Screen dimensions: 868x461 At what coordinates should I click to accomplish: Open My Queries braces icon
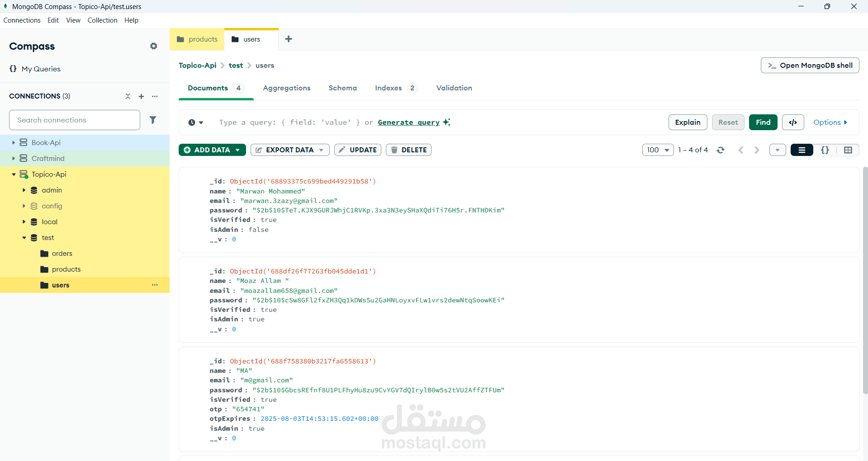coord(13,69)
